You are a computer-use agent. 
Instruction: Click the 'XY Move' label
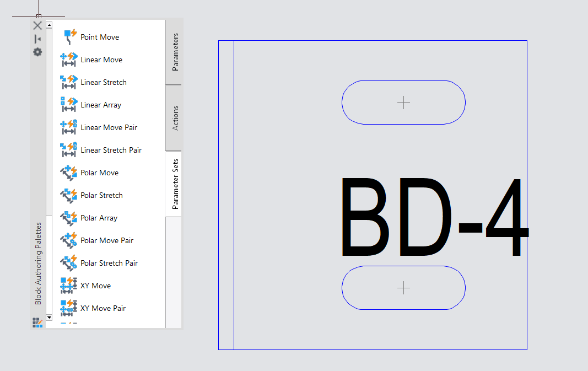coord(96,286)
